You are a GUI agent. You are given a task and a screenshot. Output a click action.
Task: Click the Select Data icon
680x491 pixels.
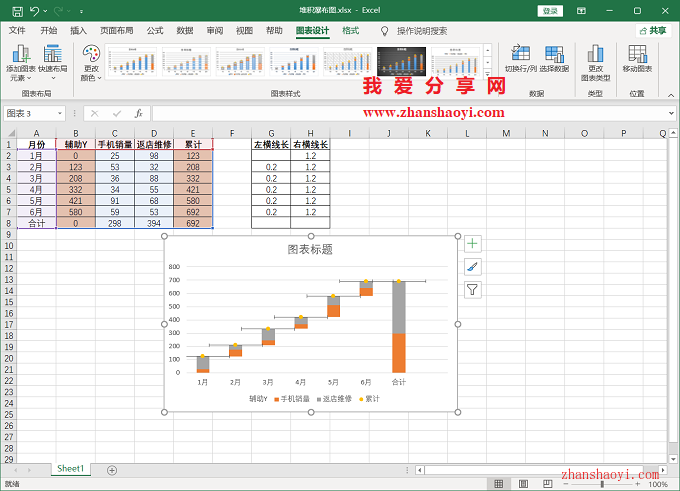(x=554, y=59)
